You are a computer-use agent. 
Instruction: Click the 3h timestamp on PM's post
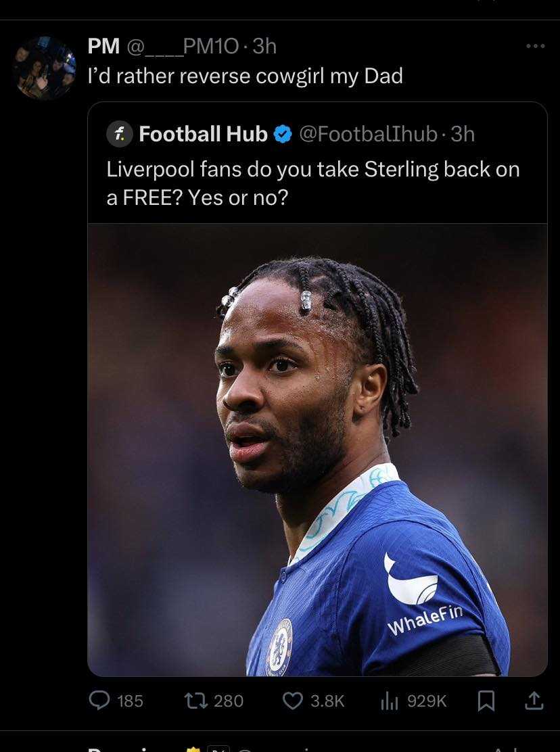[x=264, y=46]
